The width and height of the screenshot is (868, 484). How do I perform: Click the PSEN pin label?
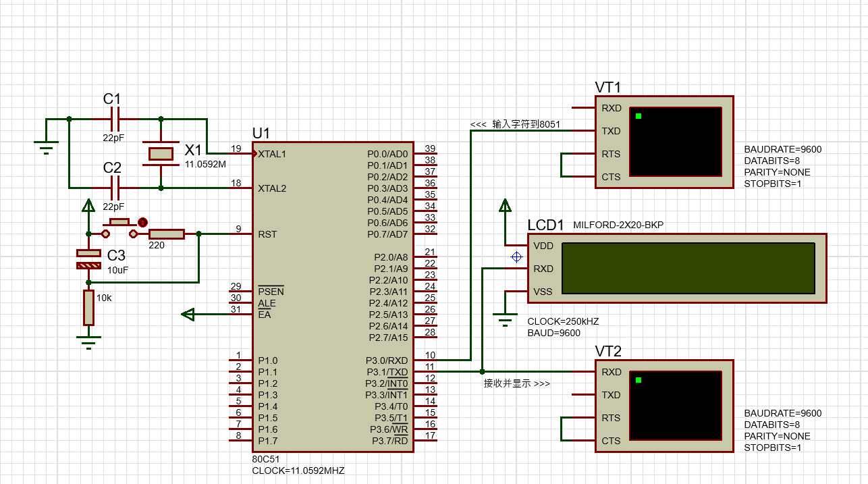click(271, 292)
